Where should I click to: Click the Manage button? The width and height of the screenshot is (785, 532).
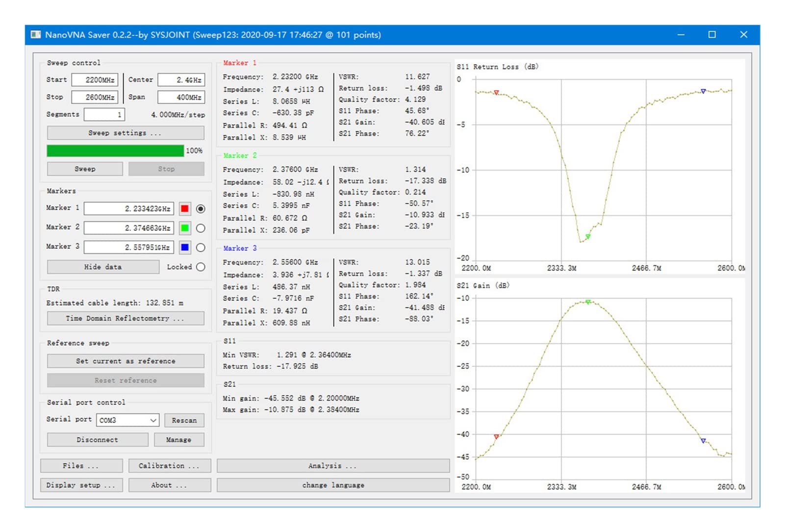click(x=179, y=440)
